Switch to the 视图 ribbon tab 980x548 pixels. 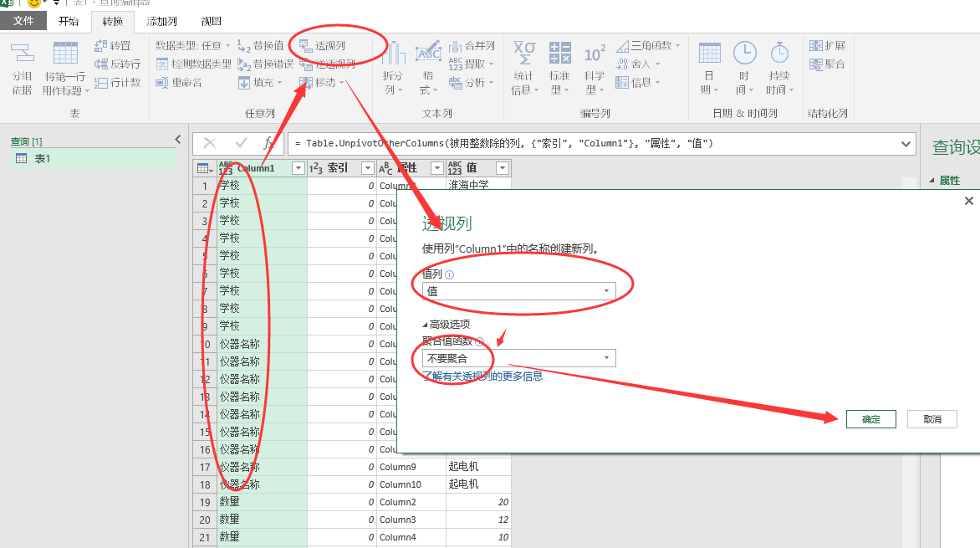212,20
